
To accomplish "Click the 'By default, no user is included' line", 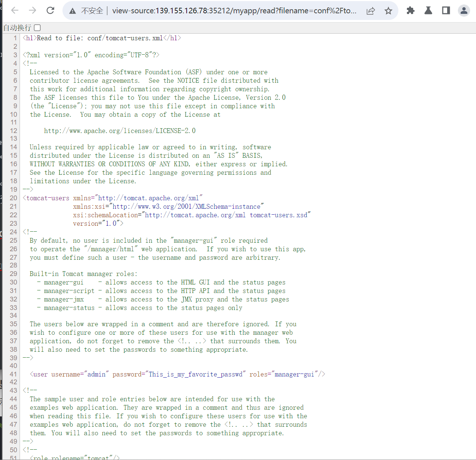I will point(149,241).
